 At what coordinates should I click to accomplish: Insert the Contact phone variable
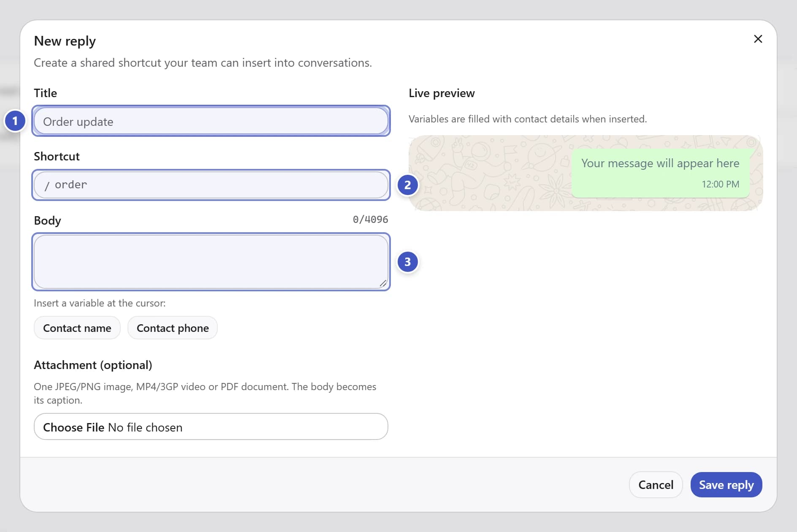(x=173, y=328)
